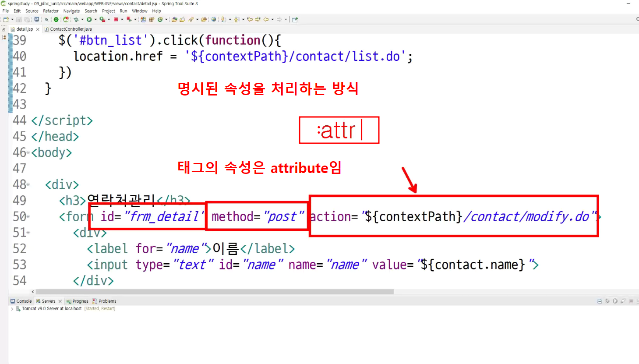Click the Servers view start server icon
The image size is (639, 364).
(x=615, y=301)
